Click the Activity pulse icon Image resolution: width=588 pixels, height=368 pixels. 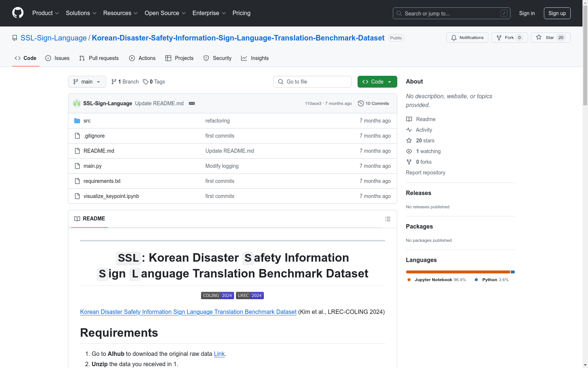409,130
